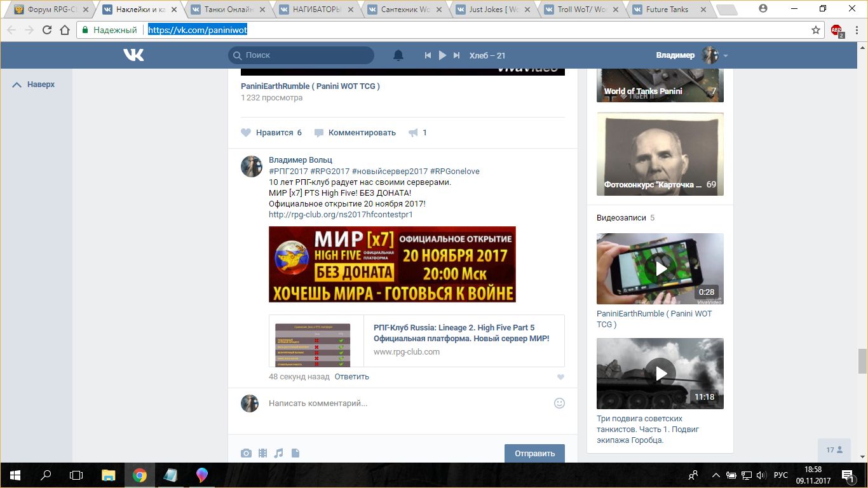The height and width of the screenshot is (488, 868).
Task: Toggle like with Нравится heart
Action: click(247, 133)
